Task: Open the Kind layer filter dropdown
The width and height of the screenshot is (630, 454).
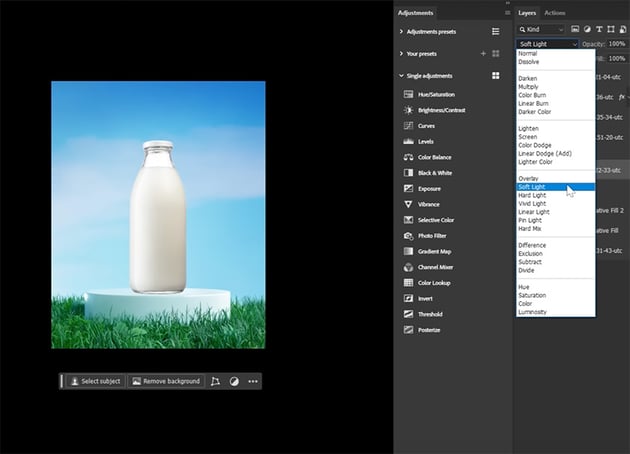Action: [x=541, y=29]
